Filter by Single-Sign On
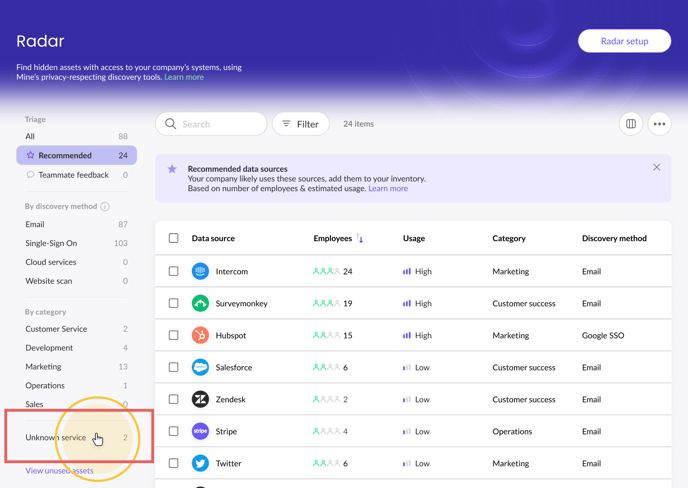688x488 pixels. [76, 243]
